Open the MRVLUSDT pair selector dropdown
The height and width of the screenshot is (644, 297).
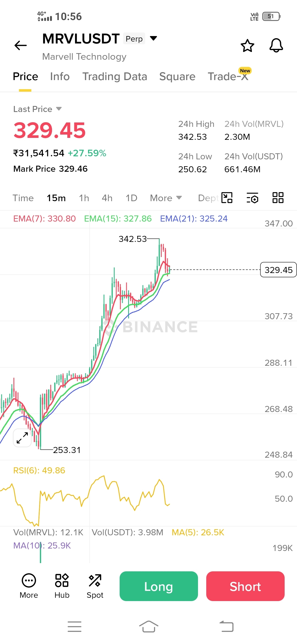153,38
